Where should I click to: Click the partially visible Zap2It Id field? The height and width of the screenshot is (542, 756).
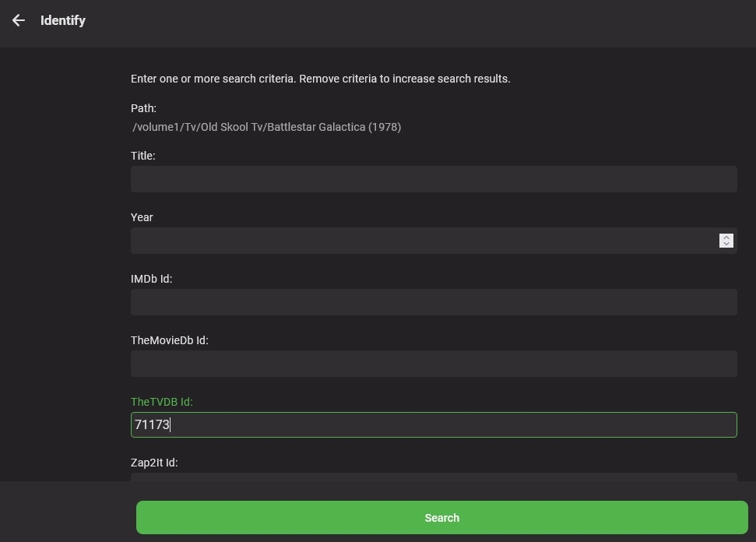(x=433, y=476)
